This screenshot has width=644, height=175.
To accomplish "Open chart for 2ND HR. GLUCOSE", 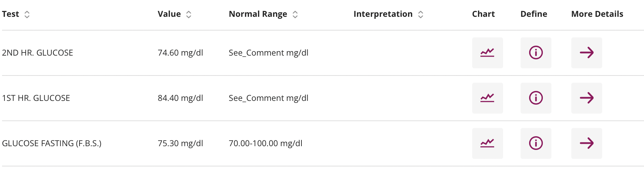I will [x=487, y=53].
